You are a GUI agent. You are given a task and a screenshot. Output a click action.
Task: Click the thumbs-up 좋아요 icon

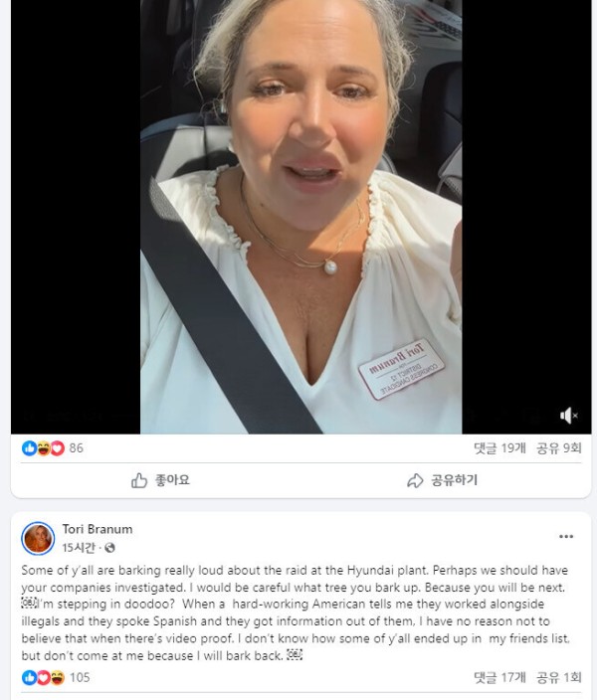pos(139,480)
